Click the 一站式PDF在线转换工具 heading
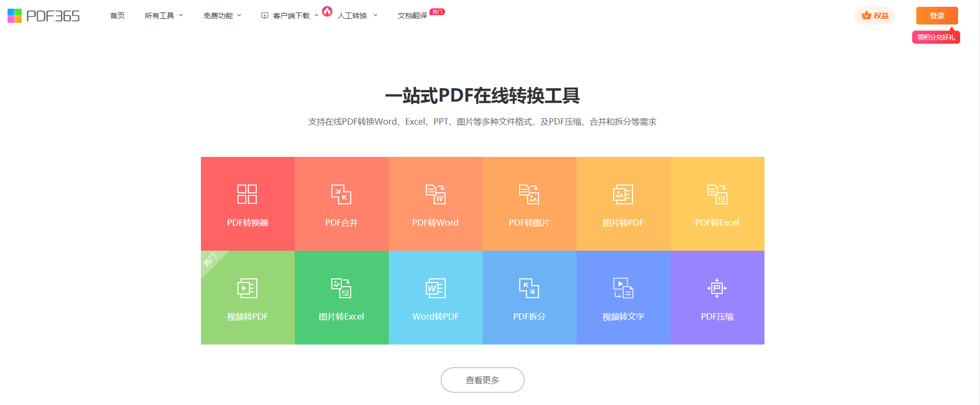This screenshot has height=405, width=980. (483, 96)
